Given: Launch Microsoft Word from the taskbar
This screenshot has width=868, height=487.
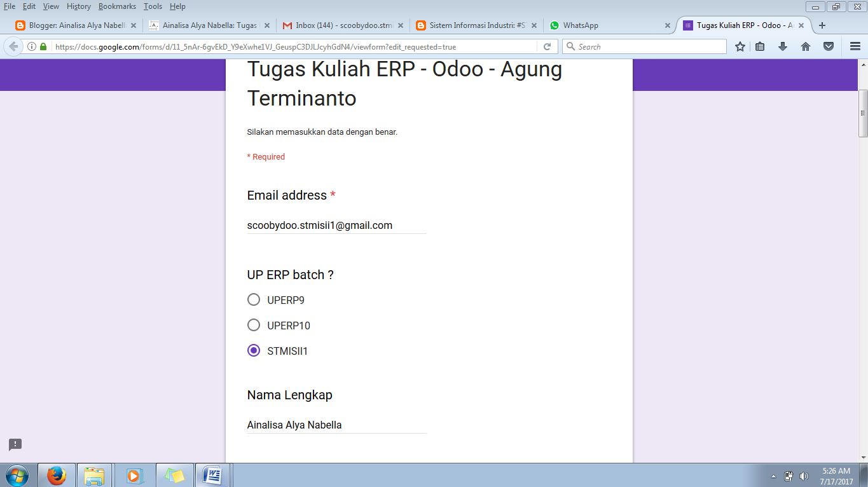Looking at the screenshot, I should pyautogui.click(x=213, y=475).
